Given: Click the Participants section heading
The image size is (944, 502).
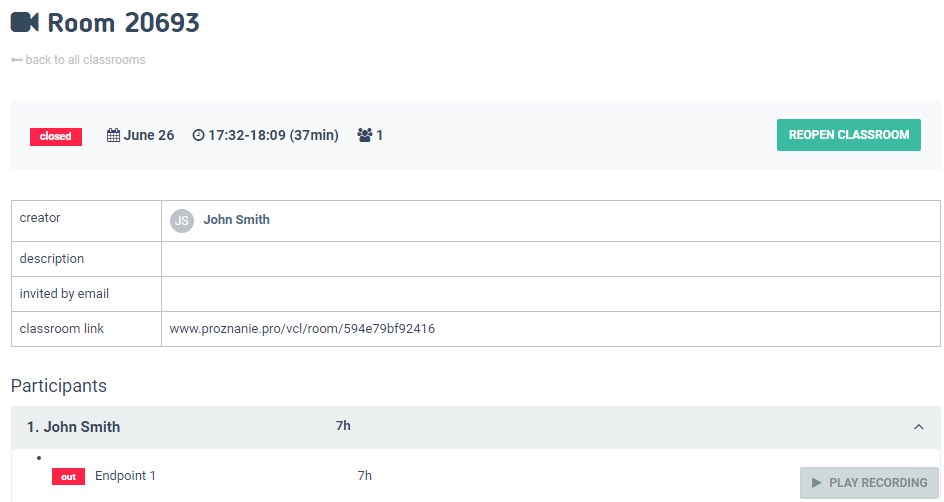Looking at the screenshot, I should [x=58, y=386].
